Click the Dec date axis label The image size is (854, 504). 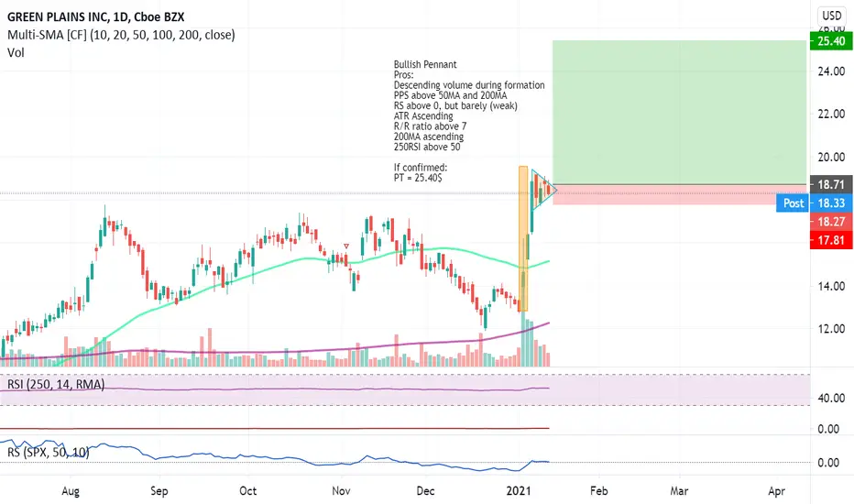click(x=425, y=491)
